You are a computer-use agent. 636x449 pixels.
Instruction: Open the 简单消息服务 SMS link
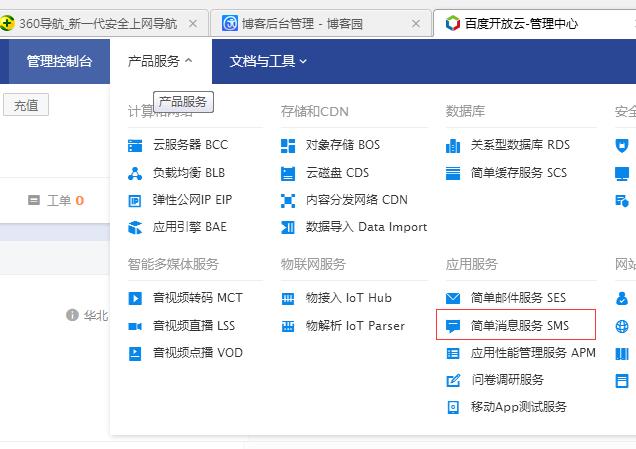tap(520, 326)
